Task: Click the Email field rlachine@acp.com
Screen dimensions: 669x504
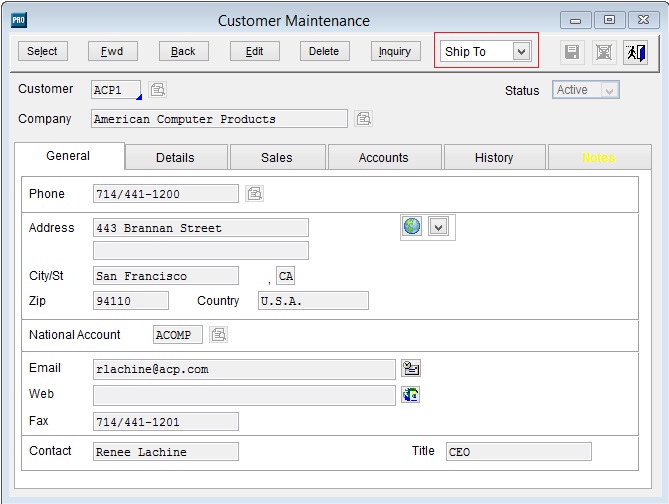Action: (244, 369)
